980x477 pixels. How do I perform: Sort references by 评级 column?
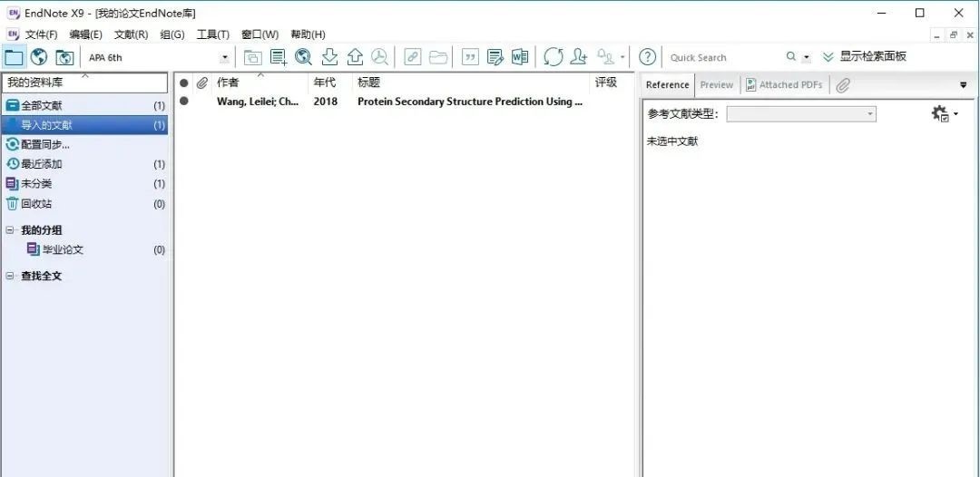pyautogui.click(x=612, y=83)
